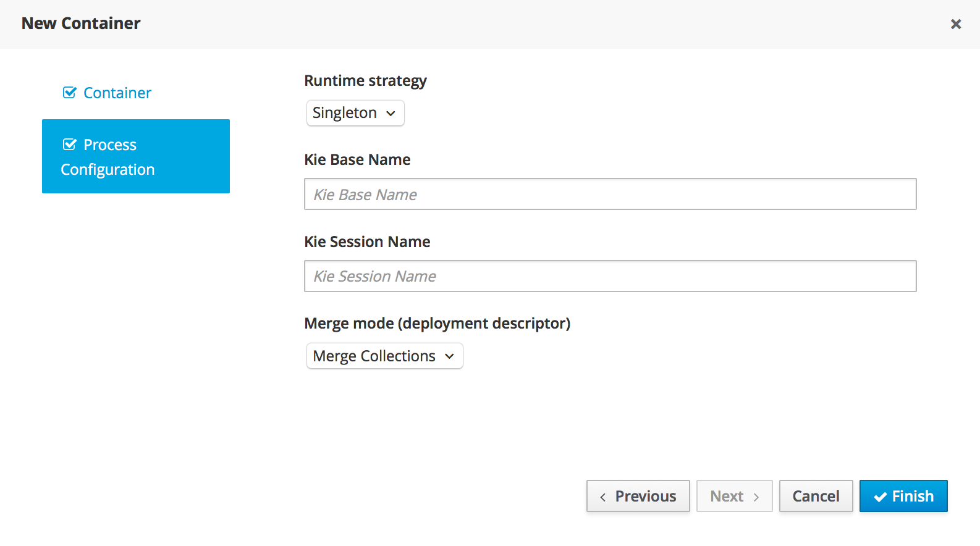980x546 pixels.
Task: Click the Merge Collections dropdown arrow icon
Action: [449, 356]
